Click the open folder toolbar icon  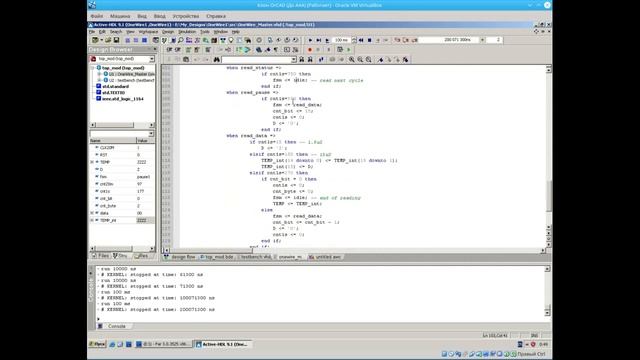click(108, 40)
